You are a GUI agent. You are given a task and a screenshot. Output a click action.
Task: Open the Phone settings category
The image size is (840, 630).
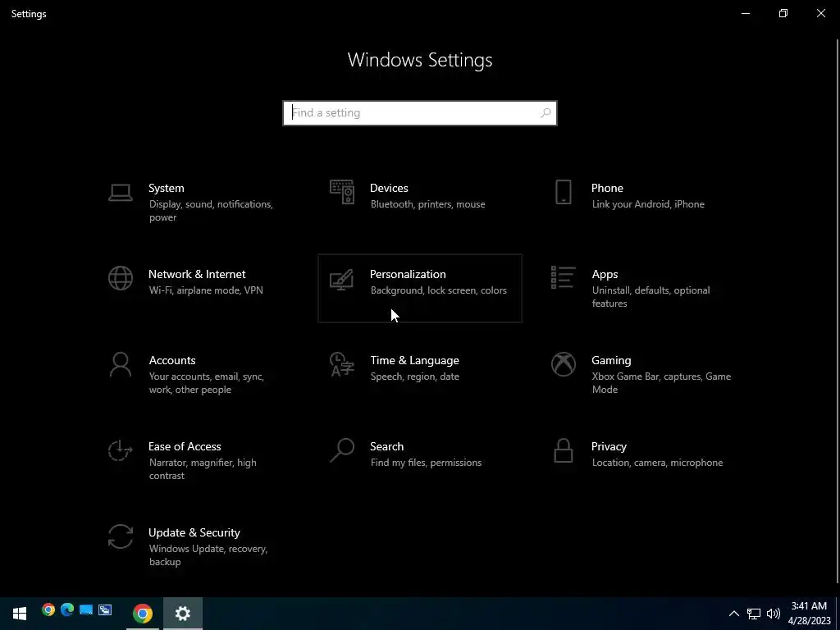[x=641, y=202]
